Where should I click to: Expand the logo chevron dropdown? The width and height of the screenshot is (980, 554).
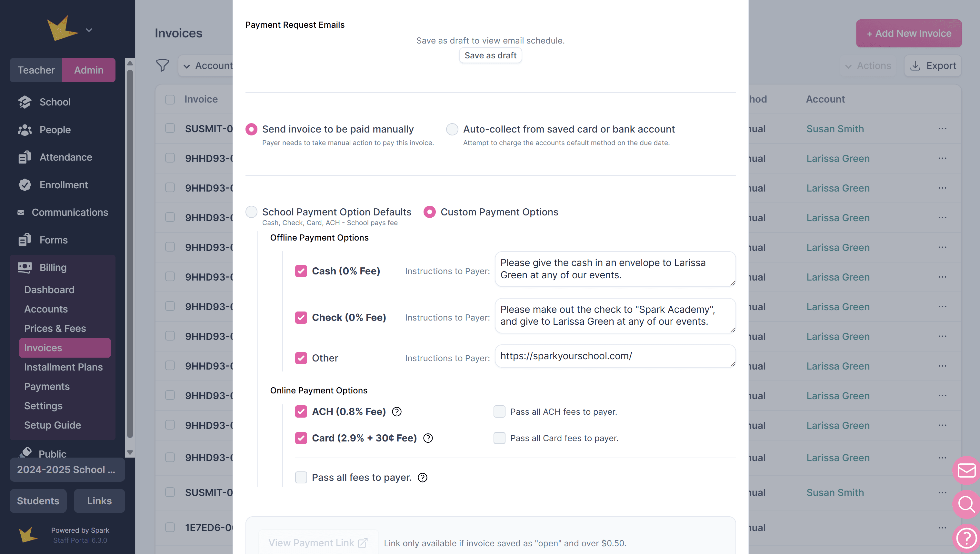tap(89, 30)
